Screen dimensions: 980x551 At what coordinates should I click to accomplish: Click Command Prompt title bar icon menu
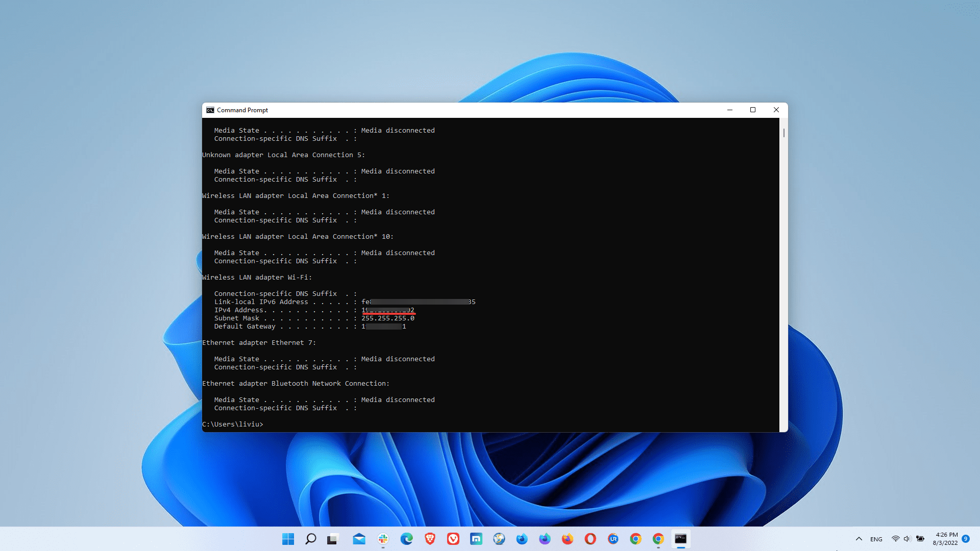210,110
